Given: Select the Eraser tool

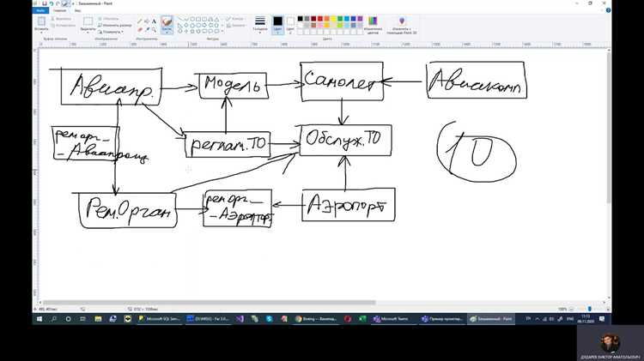Looking at the screenshot, I should [x=140, y=29].
